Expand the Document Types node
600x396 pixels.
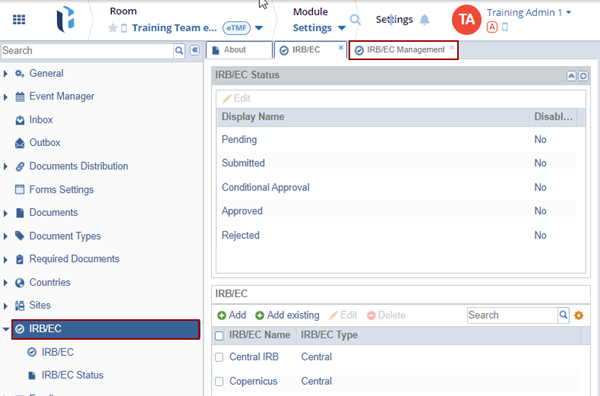[x=5, y=236]
